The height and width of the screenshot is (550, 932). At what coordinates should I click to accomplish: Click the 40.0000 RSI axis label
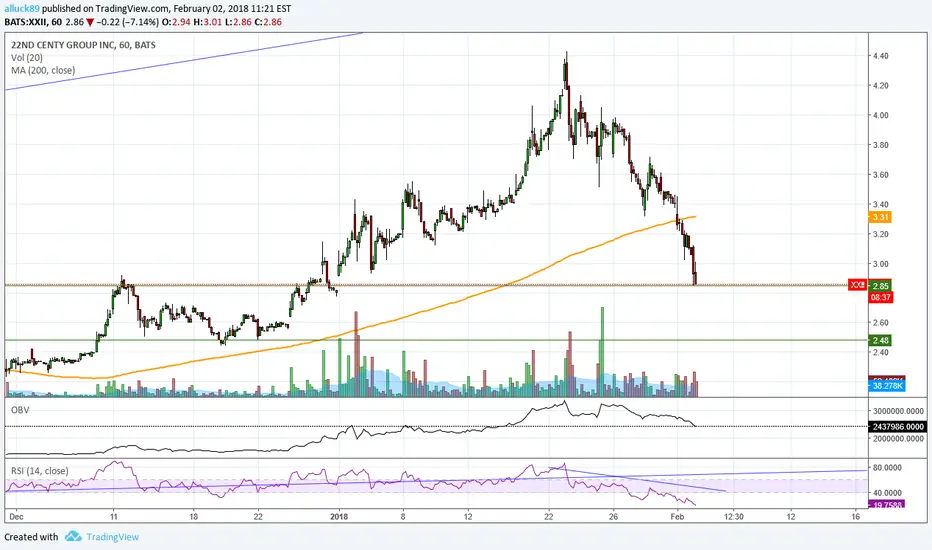pos(886,492)
